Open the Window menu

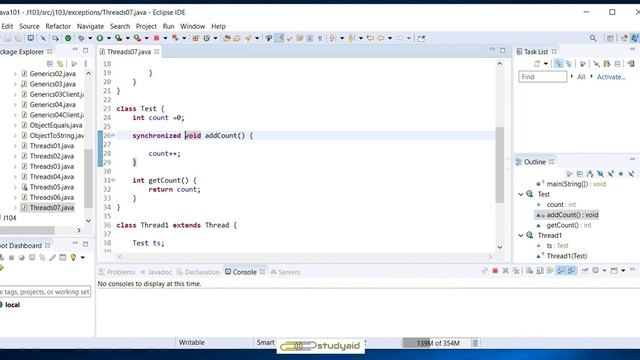tap(192, 26)
